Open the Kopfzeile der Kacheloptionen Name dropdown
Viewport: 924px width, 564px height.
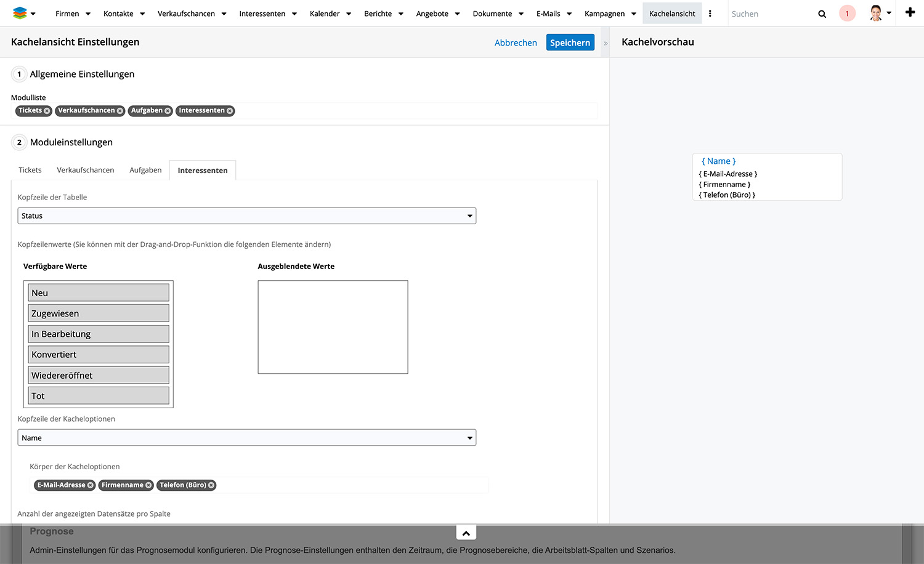pyautogui.click(x=246, y=438)
